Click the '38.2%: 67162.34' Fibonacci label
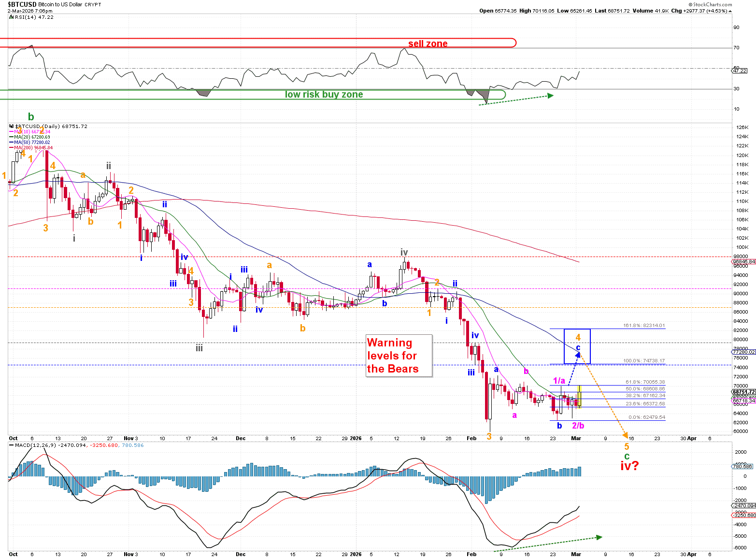Viewport: 756px width, 559px height. (x=645, y=396)
